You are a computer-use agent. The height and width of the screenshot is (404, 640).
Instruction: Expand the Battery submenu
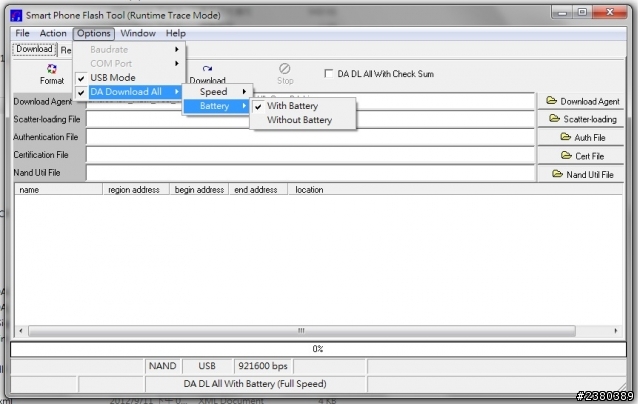pos(217,106)
